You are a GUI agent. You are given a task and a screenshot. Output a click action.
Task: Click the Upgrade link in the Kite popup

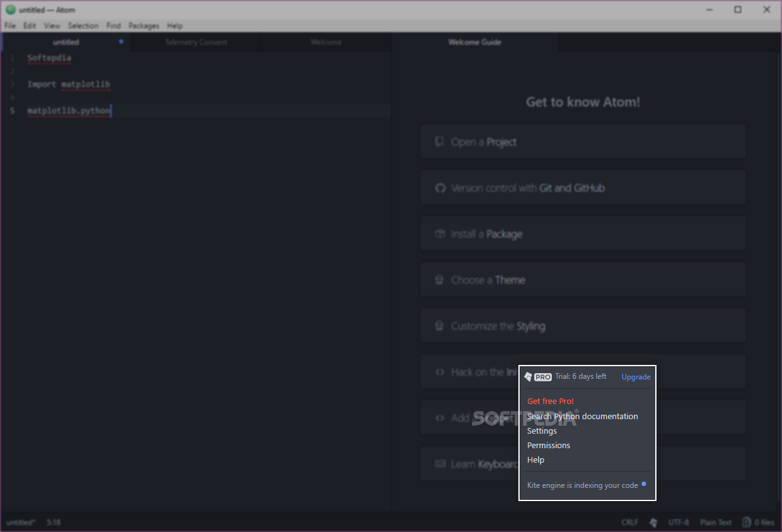636,377
